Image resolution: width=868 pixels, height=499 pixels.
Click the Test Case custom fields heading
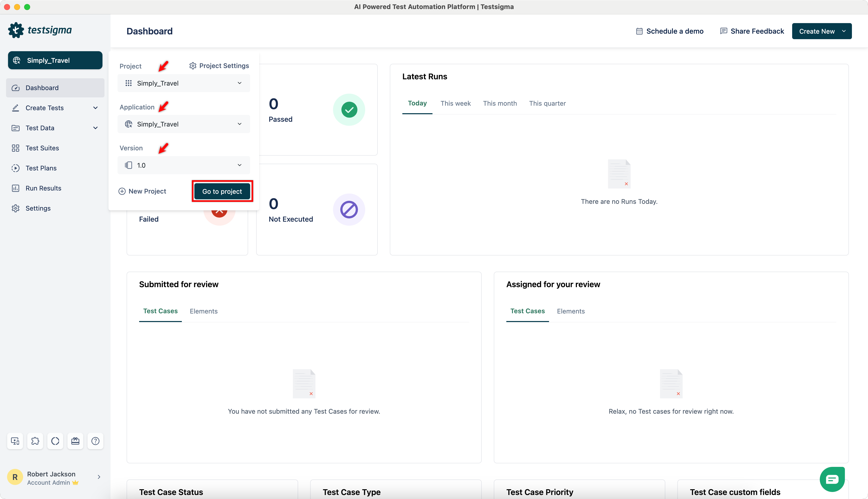735,492
